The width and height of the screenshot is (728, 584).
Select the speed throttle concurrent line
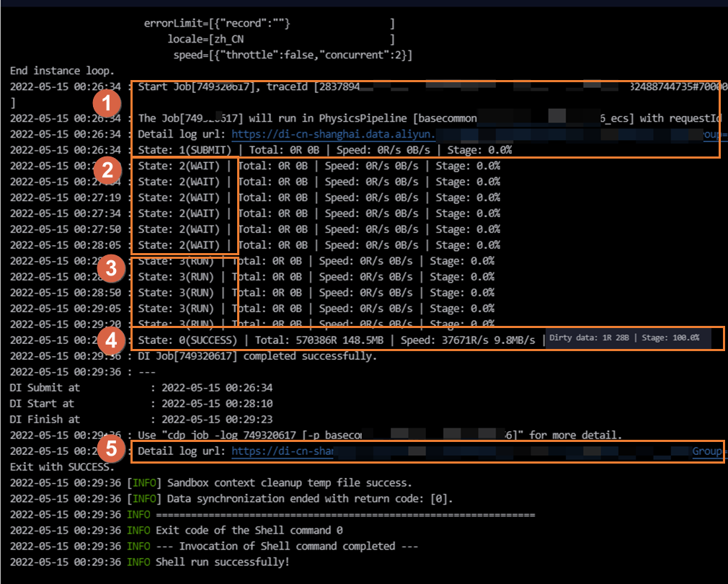[x=293, y=55]
